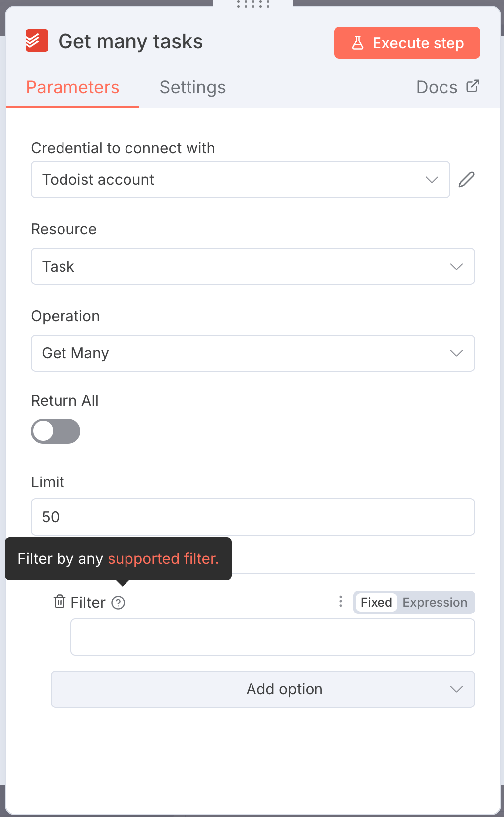Screen dimensions: 504x817
Task: Edit credential with the pencil icon
Action: tap(466, 179)
